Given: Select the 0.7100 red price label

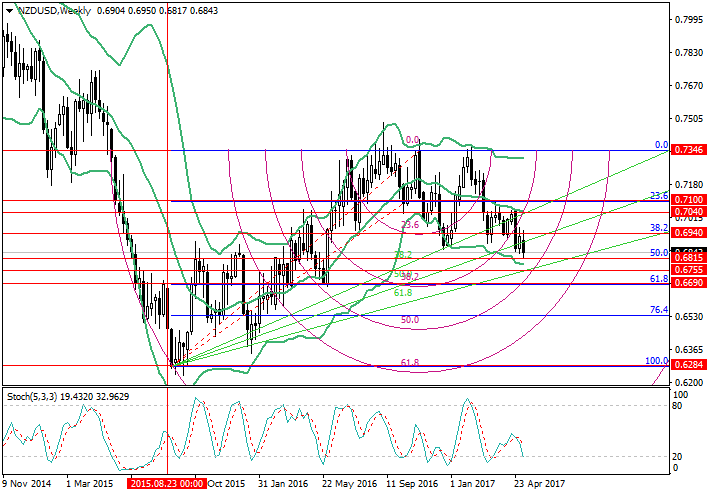Looking at the screenshot, I should click(x=689, y=199).
